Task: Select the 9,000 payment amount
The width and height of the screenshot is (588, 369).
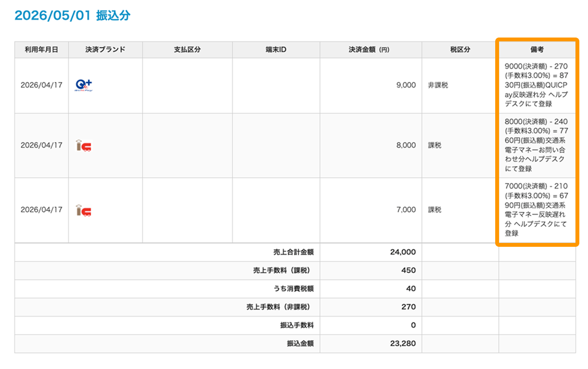Action: [406, 85]
